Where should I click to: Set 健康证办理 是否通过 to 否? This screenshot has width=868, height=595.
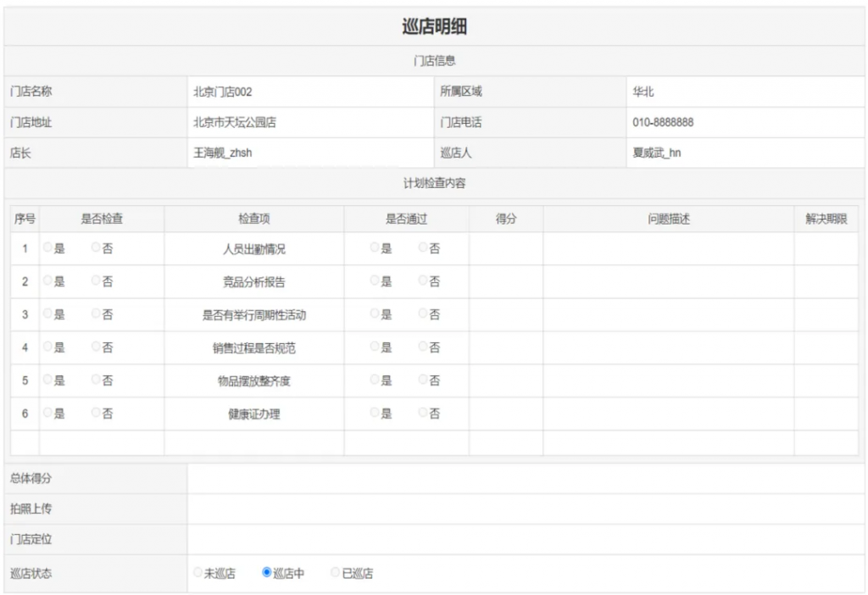423,414
